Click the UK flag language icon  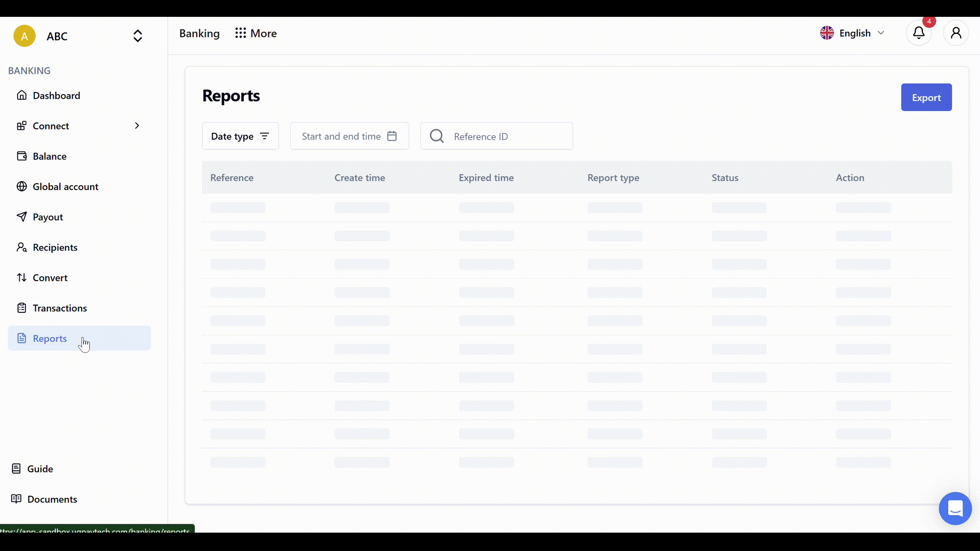tap(827, 33)
